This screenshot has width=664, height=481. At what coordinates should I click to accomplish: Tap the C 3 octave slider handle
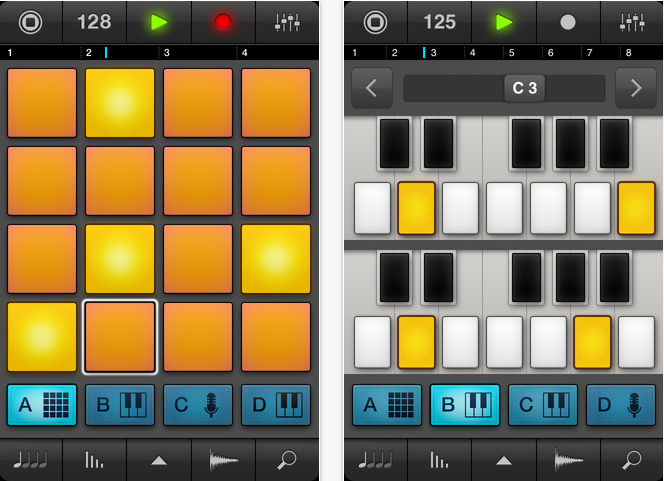click(525, 88)
